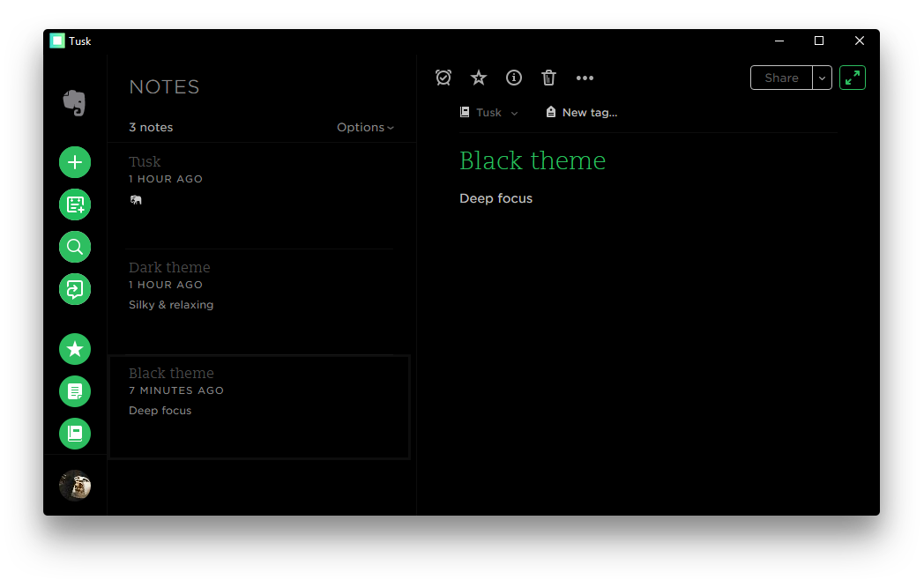Expand the note to fullscreen view
This screenshot has width=924, height=587.
tap(852, 78)
